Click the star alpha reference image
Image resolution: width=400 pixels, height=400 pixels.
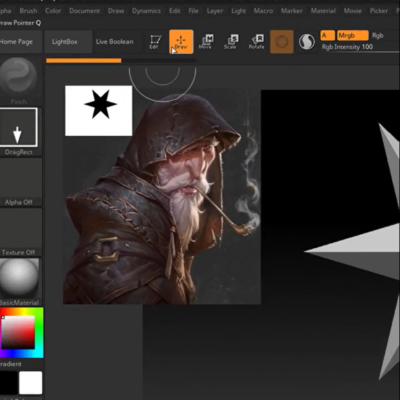(99, 111)
